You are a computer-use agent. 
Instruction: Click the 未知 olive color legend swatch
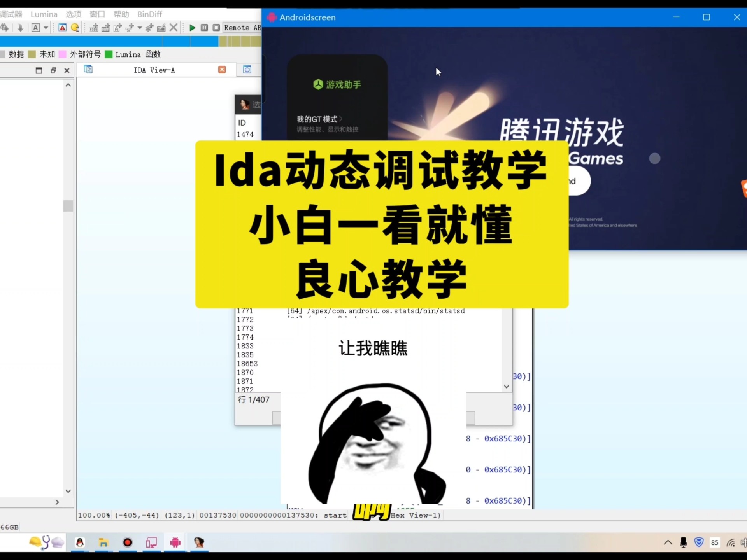pyautogui.click(x=32, y=54)
